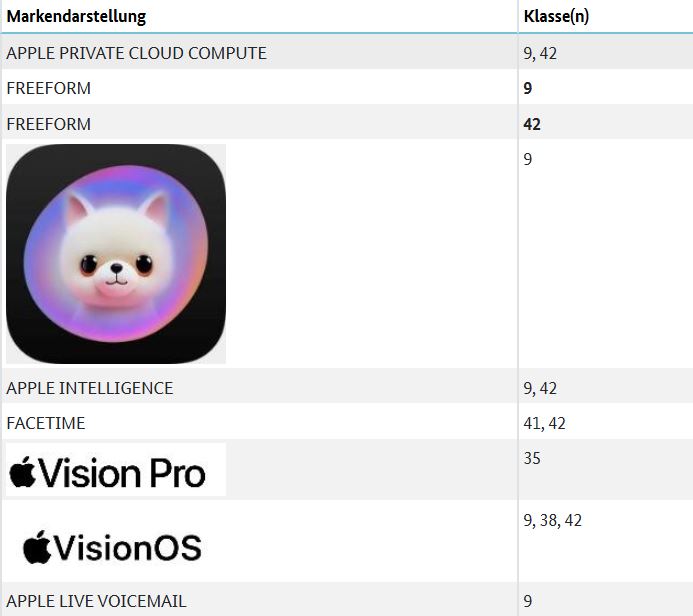Click bold class 42 in FREEFORM row

[x=532, y=124]
